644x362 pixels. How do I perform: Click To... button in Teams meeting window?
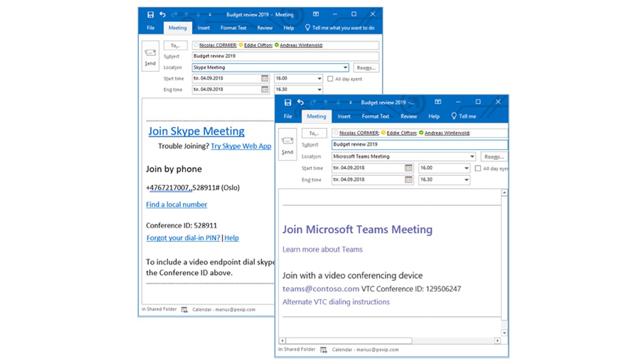click(314, 133)
